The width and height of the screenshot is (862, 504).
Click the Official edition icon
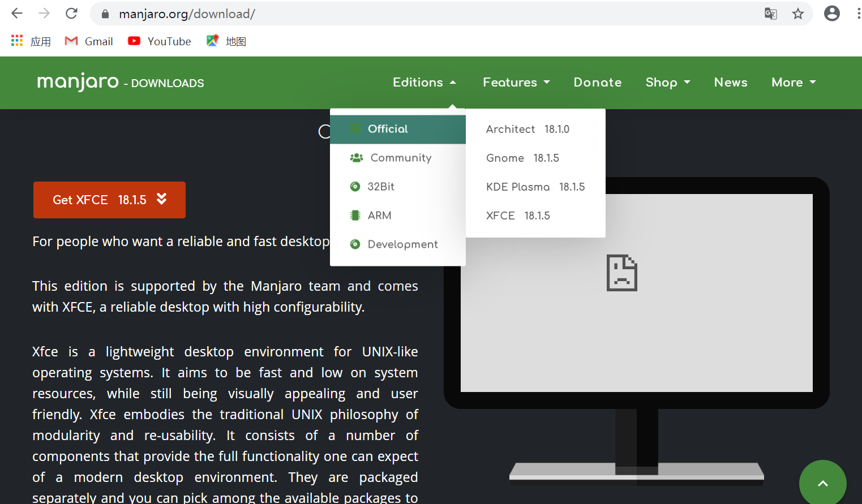coord(355,128)
